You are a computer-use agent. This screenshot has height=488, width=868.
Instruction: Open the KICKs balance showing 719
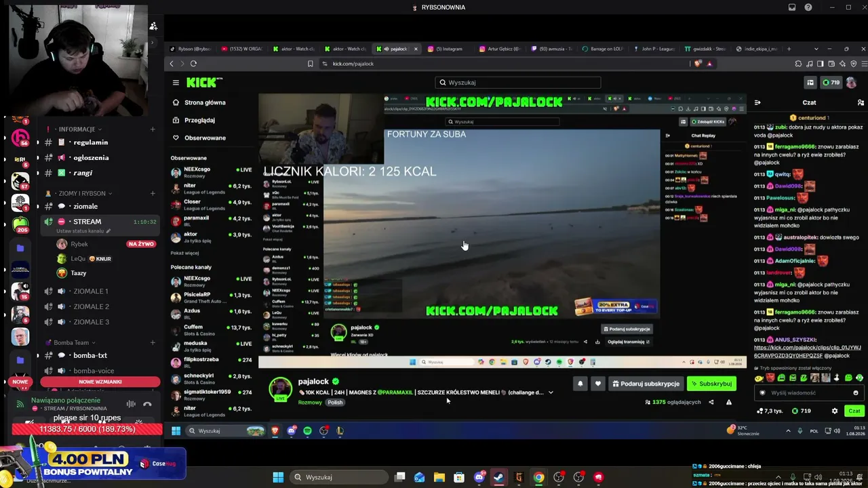click(831, 83)
